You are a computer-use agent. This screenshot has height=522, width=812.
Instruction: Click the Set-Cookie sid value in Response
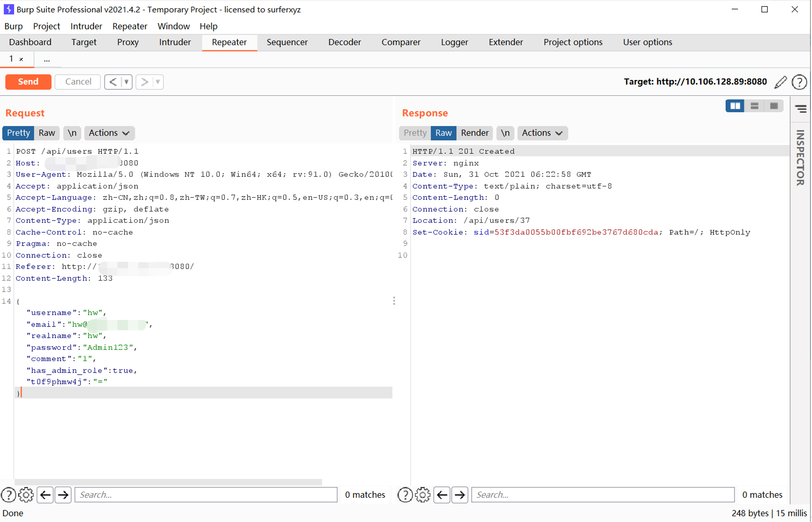click(576, 232)
